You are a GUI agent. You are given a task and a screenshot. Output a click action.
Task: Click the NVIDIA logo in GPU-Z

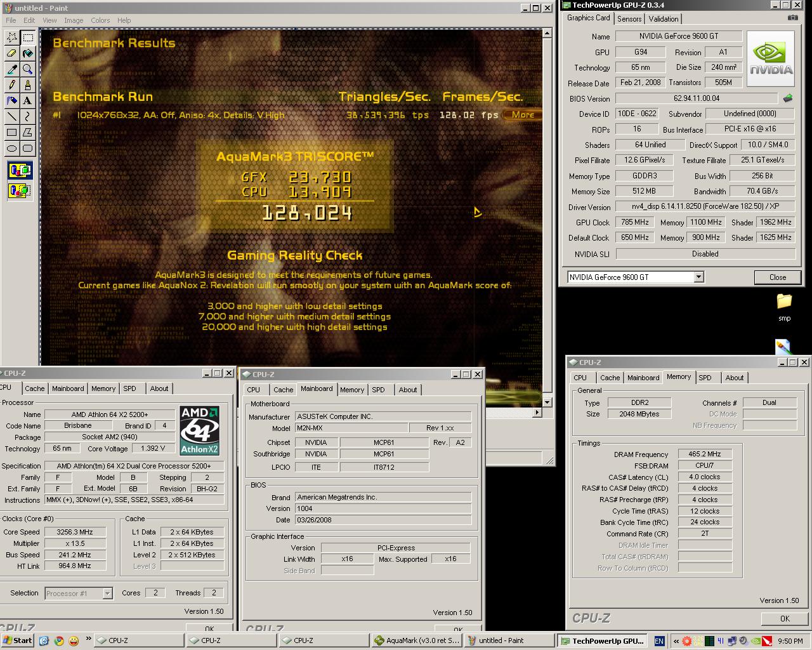click(x=771, y=58)
